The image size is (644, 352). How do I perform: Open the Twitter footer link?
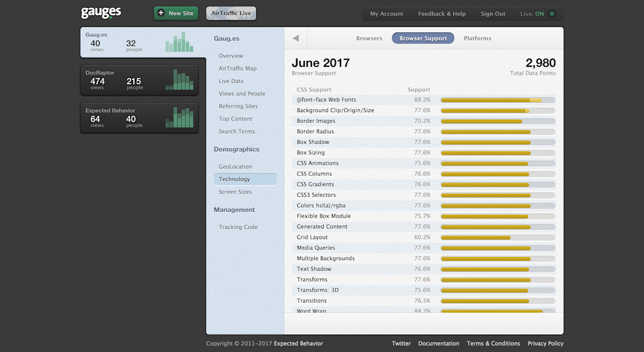point(401,344)
